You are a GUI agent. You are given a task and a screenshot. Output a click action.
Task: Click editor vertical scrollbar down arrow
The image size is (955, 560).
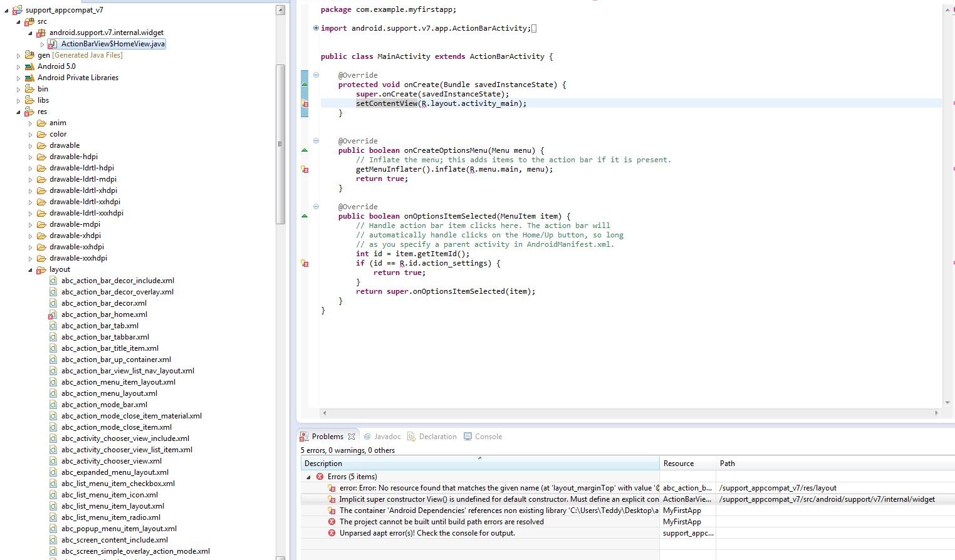click(947, 402)
